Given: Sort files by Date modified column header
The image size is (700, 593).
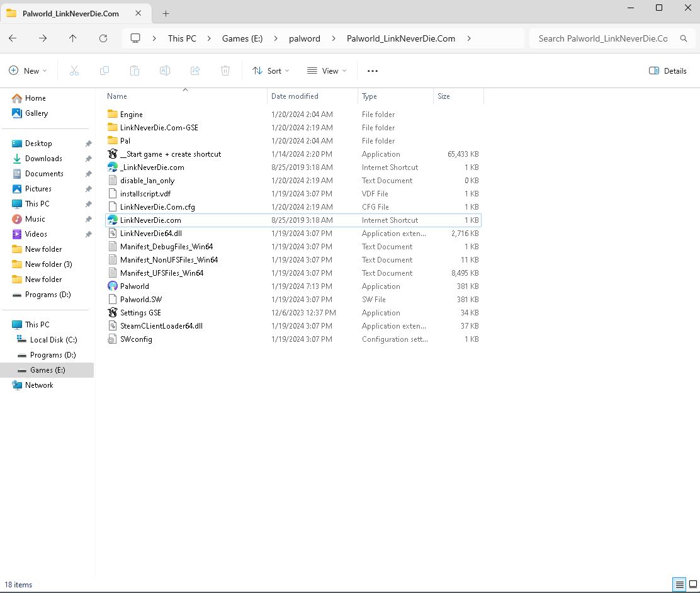Looking at the screenshot, I should [295, 96].
